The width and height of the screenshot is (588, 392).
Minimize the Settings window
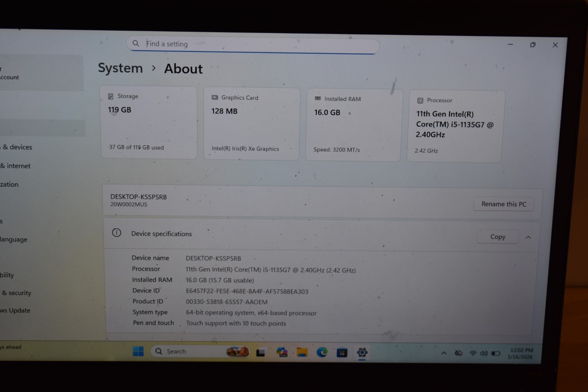(x=510, y=44)
